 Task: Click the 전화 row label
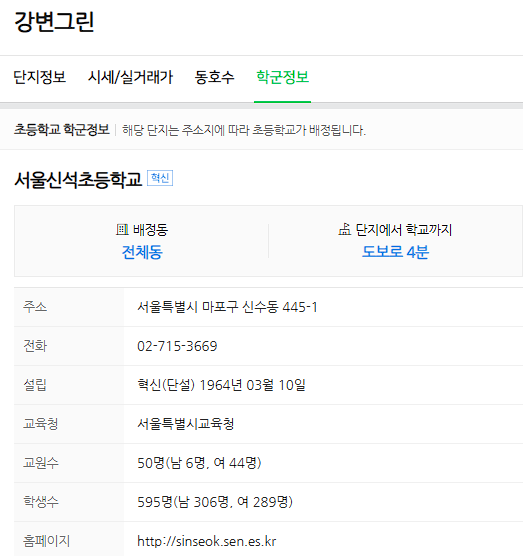[35, 346]
